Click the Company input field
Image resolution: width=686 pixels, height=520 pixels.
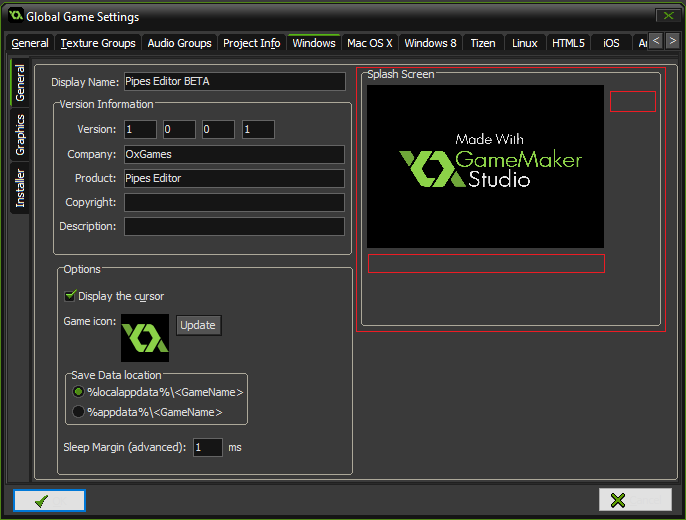(x=234, y=154)
